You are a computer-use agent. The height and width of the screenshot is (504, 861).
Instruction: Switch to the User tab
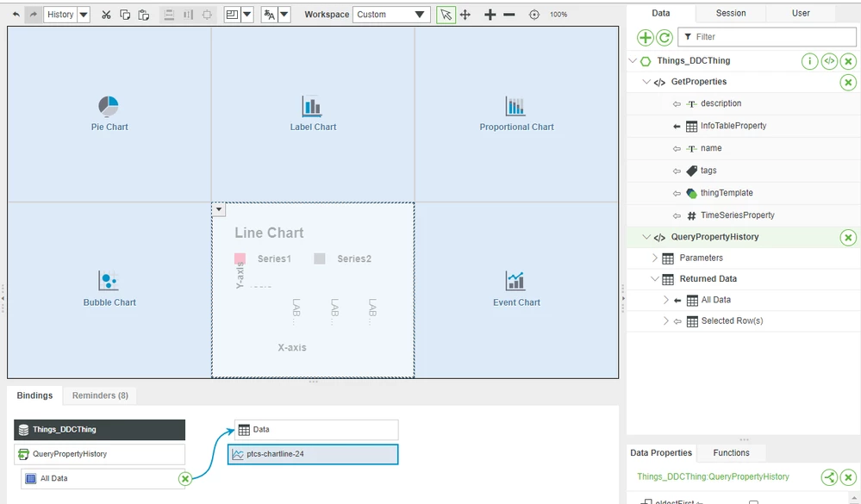(x=801, y=13)
